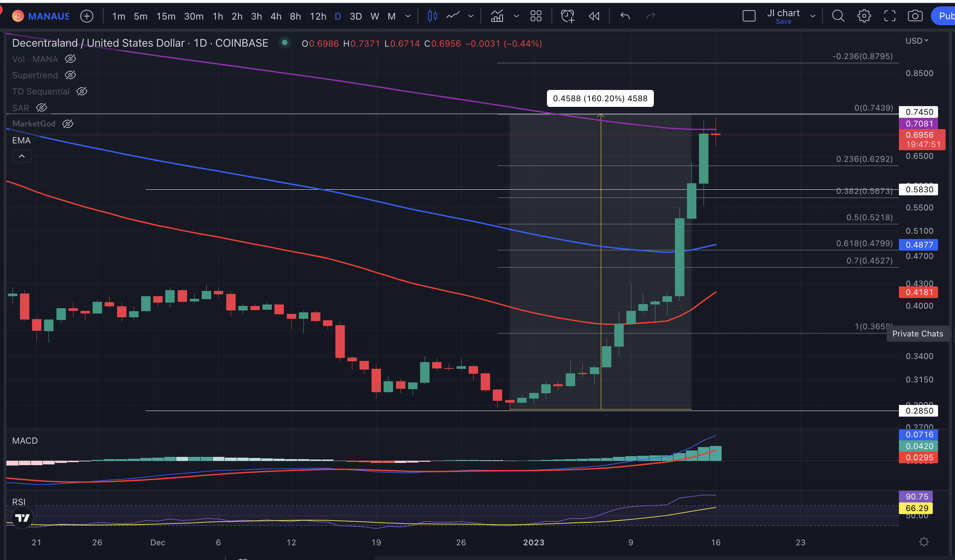Click the Pub button to publish

(945, 15)
